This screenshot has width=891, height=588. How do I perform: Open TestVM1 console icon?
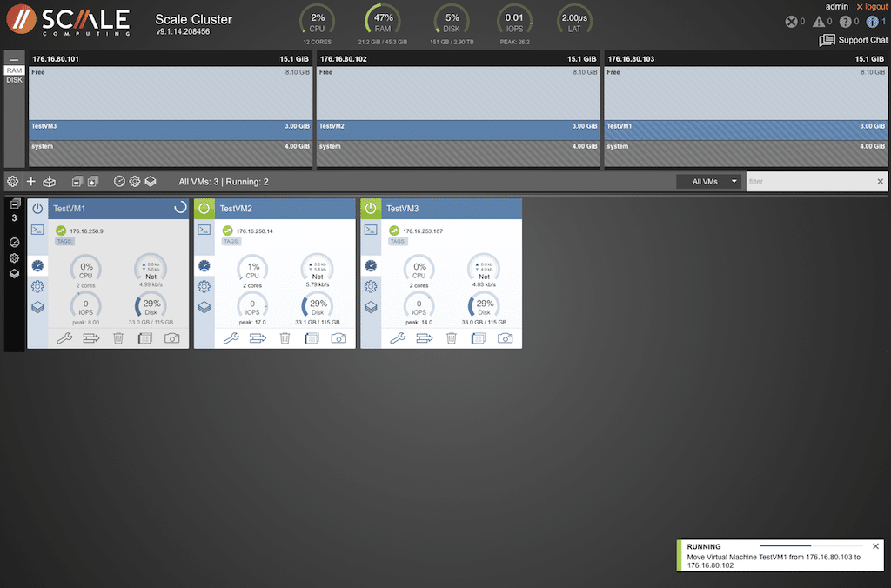(x=37, y=231)
